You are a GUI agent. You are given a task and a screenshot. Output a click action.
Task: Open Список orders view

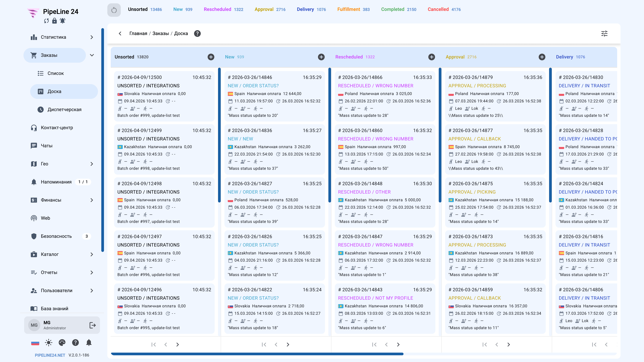coord(64,73)
